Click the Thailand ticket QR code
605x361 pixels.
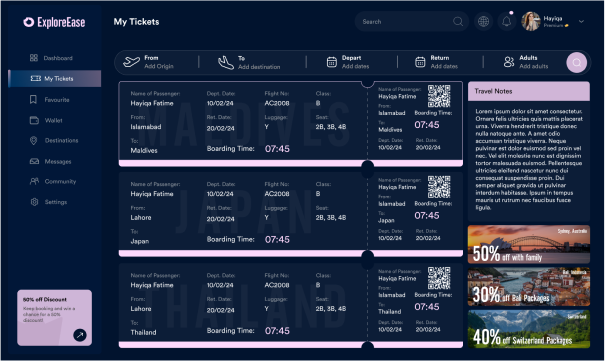[439, 278]
